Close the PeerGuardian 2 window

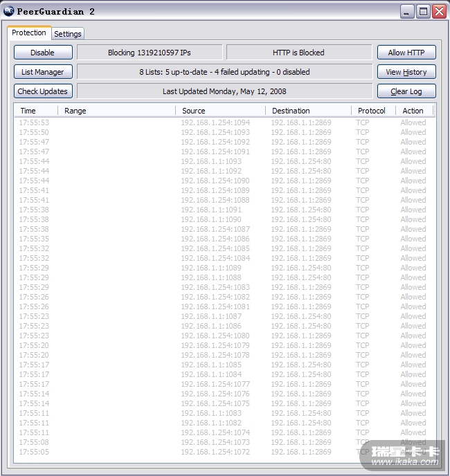click(x=440, y=12)
